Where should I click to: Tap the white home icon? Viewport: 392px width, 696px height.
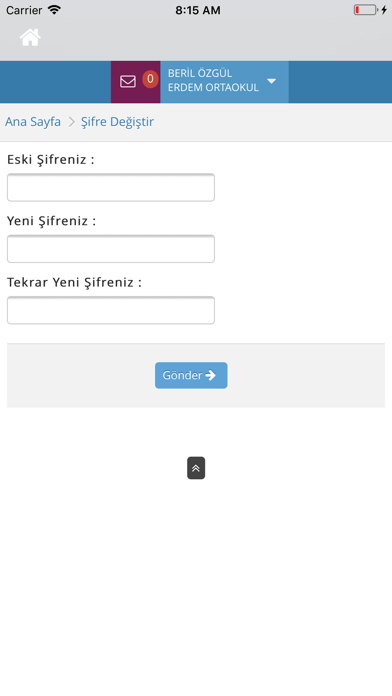tap(30, 37)
